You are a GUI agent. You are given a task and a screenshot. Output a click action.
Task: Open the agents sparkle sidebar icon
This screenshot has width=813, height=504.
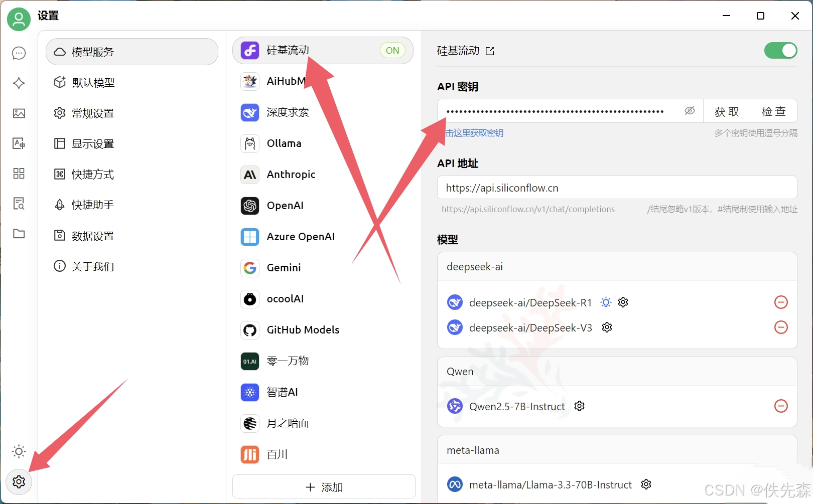click(x=19, y=83)
